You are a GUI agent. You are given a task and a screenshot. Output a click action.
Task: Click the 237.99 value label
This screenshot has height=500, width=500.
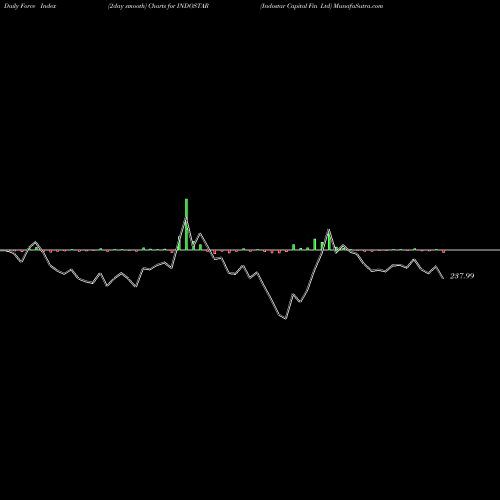coord(462,276)
